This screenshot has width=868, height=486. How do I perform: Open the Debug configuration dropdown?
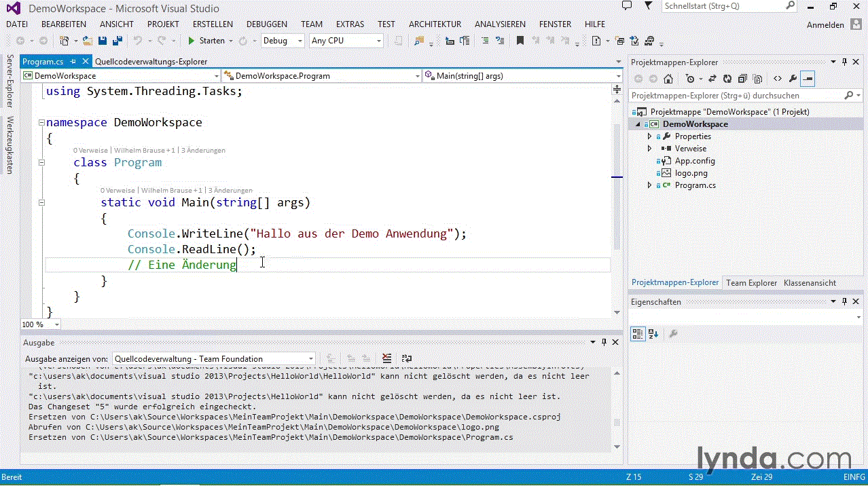[x=283, y=41]
